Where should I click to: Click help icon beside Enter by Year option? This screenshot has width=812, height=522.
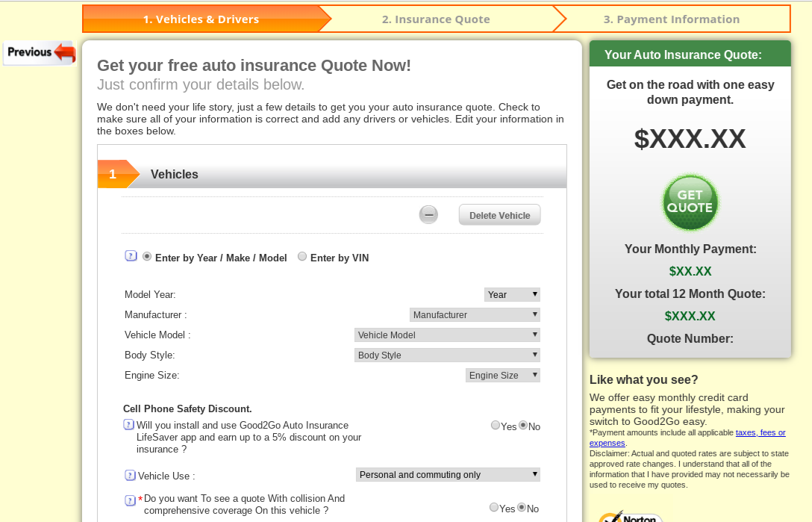pyautogui.click(x=131, y=256)
